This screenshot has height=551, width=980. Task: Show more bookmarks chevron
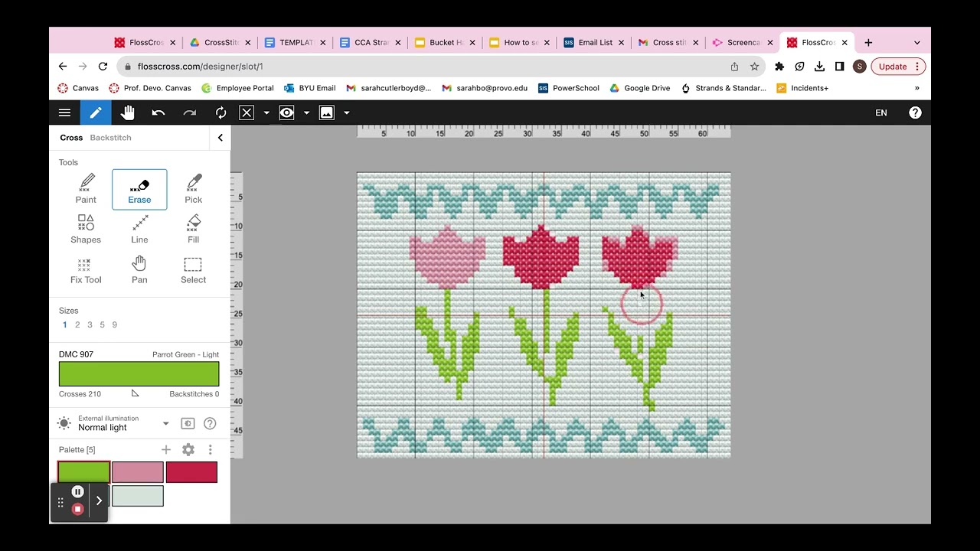point(916,88)
